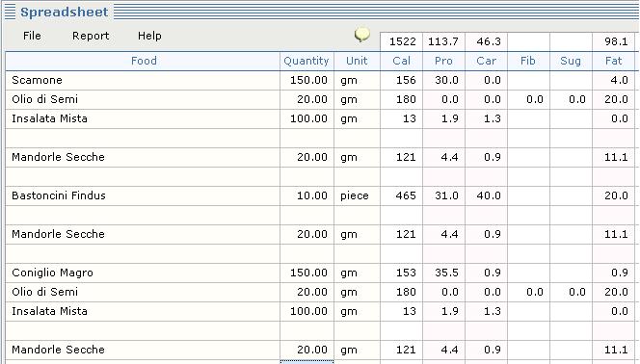The height and width of the screenshot is (364, 640).
Task: Click the Pro column header
Action: click(443, 61)
